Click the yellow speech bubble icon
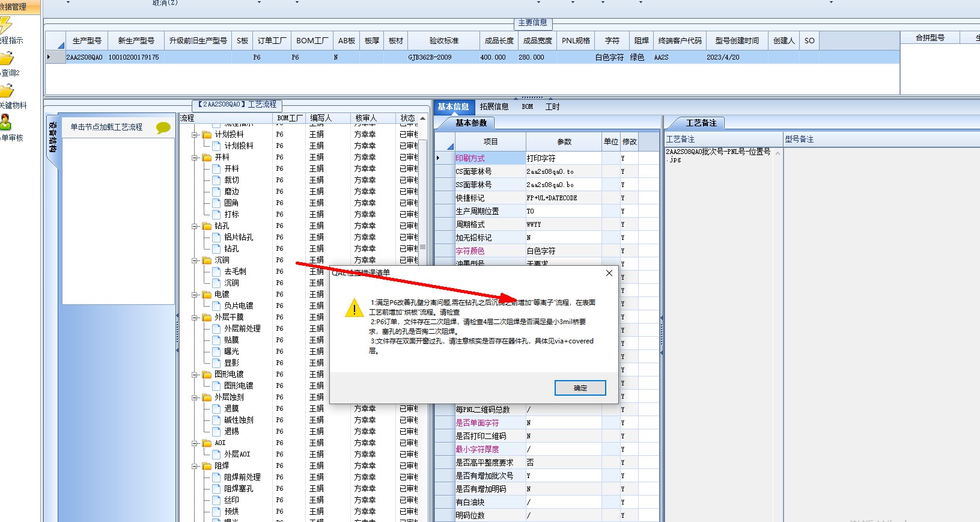Screen dimensions: 980x522 coord(163,127)
